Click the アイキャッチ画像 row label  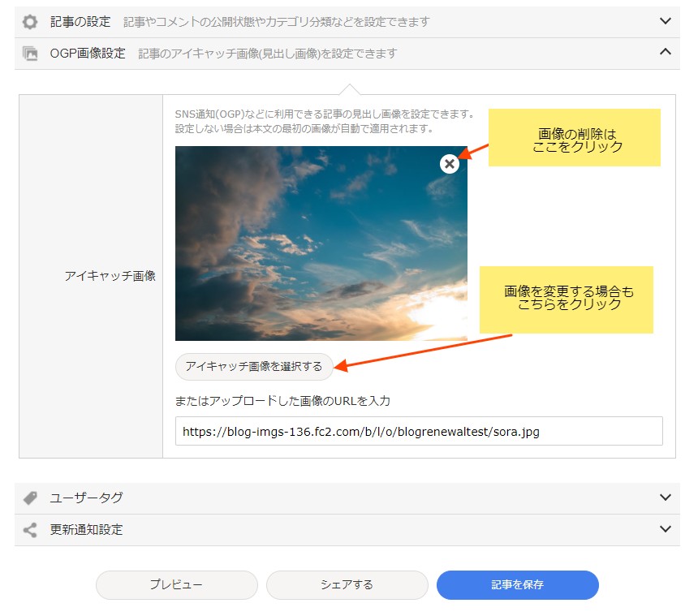point(110,276)
